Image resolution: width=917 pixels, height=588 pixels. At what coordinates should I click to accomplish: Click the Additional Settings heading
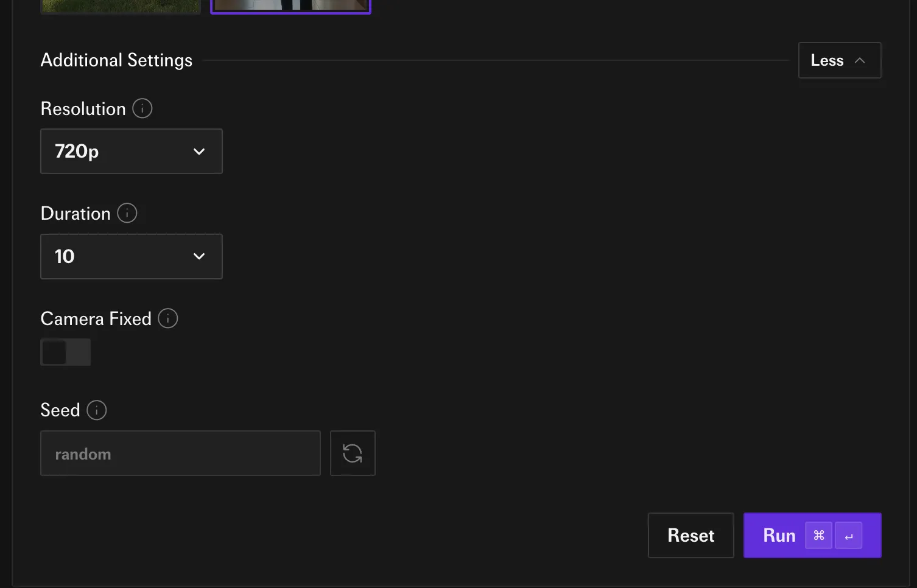pyautogui.click(x=116, y=60)
